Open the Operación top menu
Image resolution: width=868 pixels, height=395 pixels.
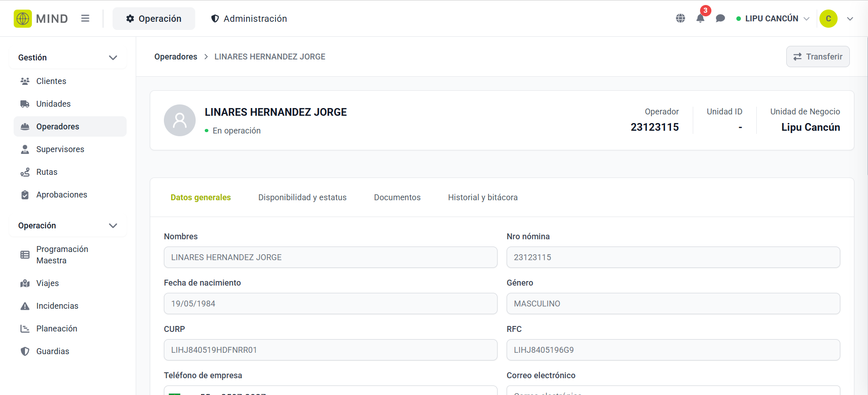coord(154,19)
